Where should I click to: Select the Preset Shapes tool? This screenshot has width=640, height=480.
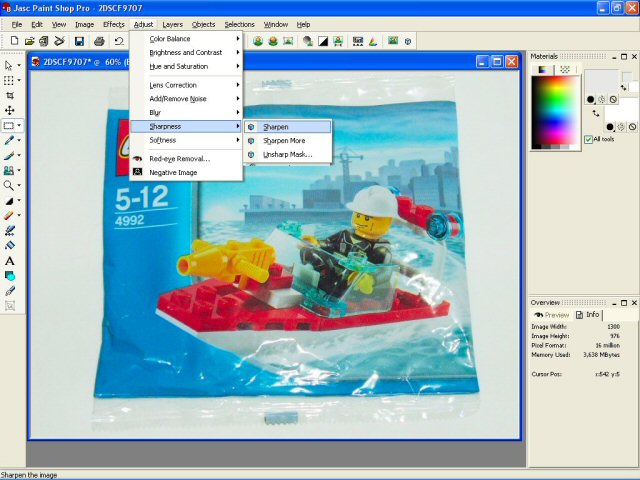[x=10, y=276]
